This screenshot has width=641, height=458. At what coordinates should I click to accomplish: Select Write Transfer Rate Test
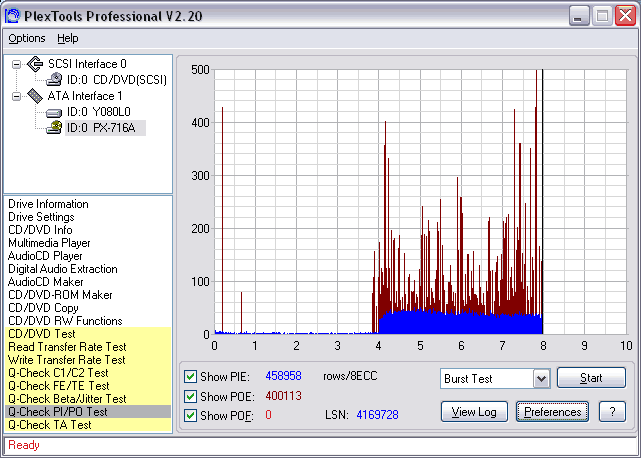(x=88, y=360)
